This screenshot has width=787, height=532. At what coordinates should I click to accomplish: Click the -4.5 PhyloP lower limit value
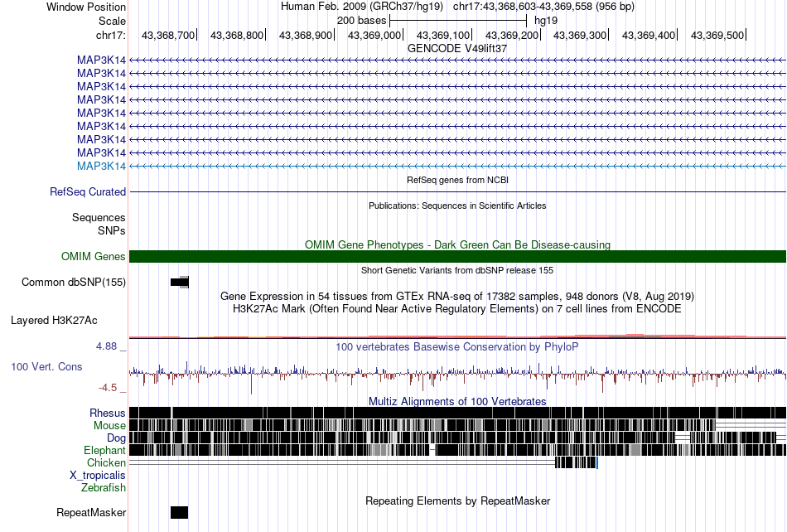[x=108, y=388]
